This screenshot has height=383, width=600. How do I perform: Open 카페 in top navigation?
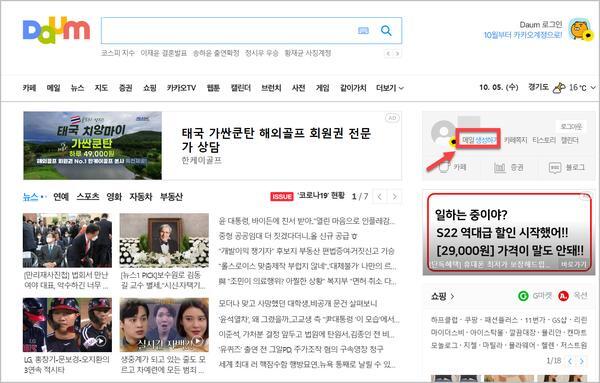pyautogui.click(x=29, y=88)
